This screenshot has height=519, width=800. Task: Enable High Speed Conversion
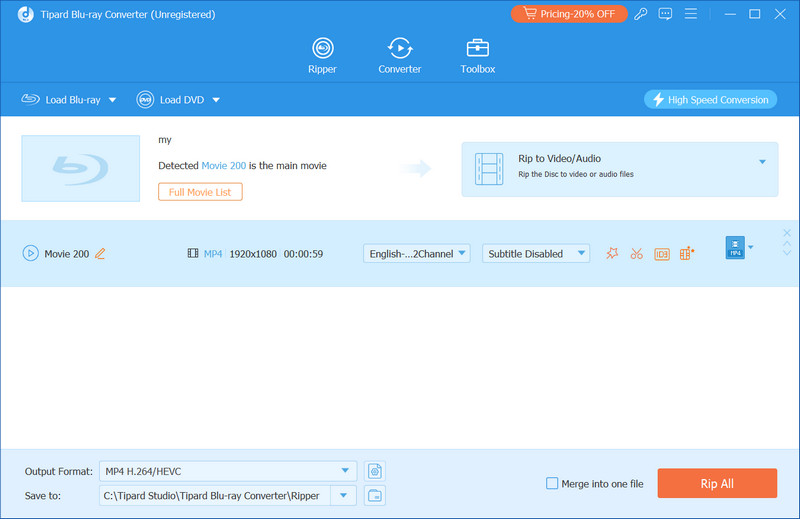point(710,100)
